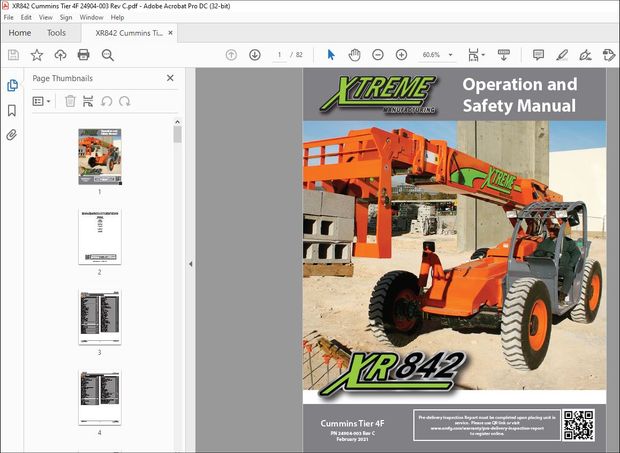Select the arrow Selection tool
This screenshot has width=620, height=453.
click(331, 55)
